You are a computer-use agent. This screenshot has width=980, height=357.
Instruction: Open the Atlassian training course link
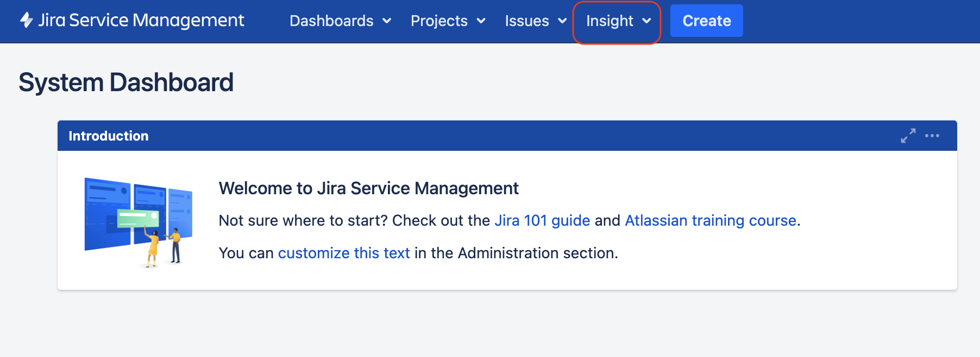[711, 220]
